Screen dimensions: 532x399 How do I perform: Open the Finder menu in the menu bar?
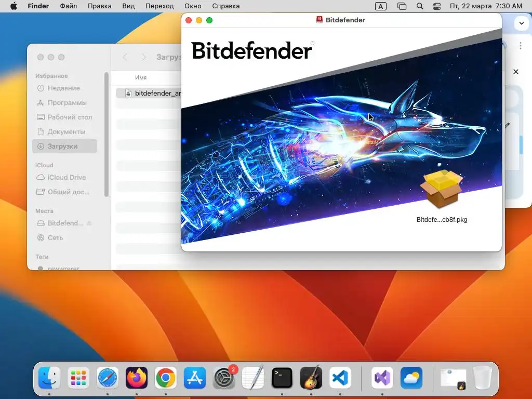[38, 6]
